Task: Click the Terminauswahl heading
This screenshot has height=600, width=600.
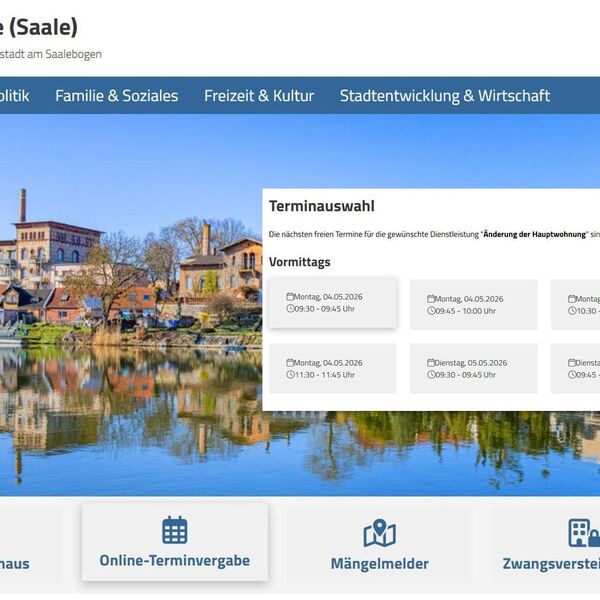Action: tap(322, 206)
